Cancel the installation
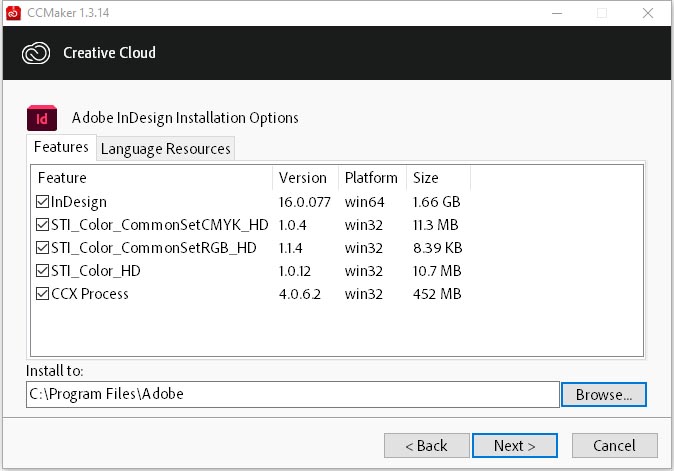 (x=614, y=446)
